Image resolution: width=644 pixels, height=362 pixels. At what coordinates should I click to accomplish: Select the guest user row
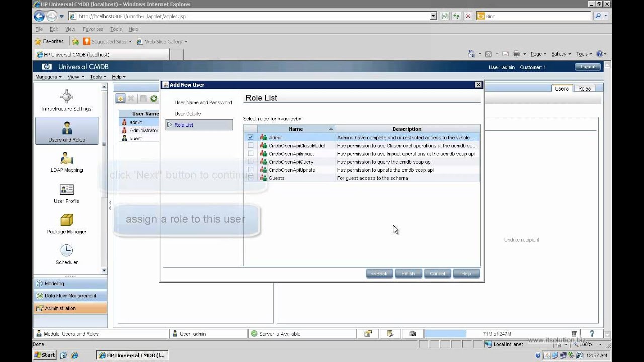pyautogui.click(x=139, y=139)
